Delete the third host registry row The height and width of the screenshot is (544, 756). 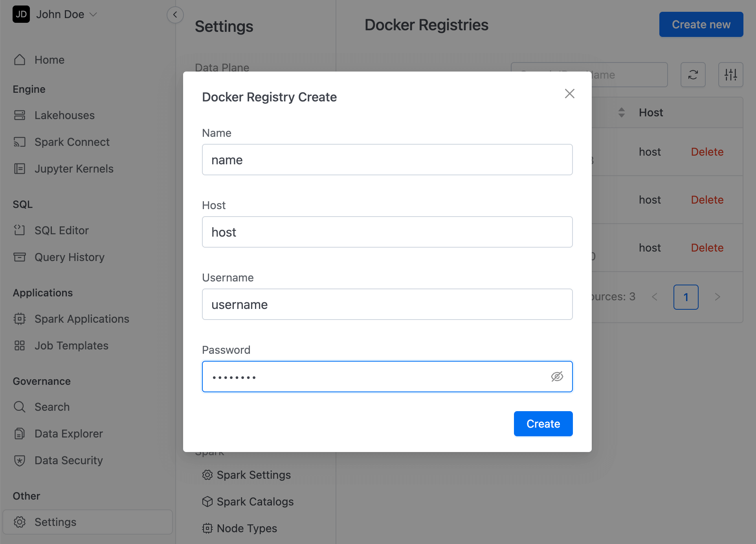click(707, 248)
